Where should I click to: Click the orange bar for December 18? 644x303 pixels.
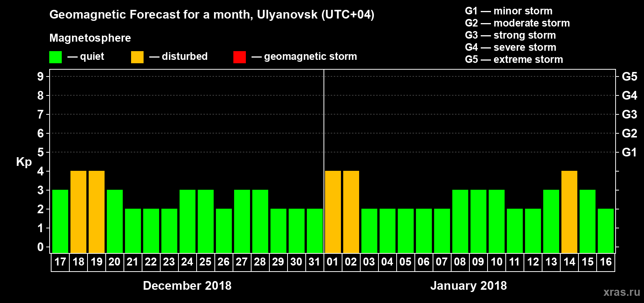pos(78,212)
